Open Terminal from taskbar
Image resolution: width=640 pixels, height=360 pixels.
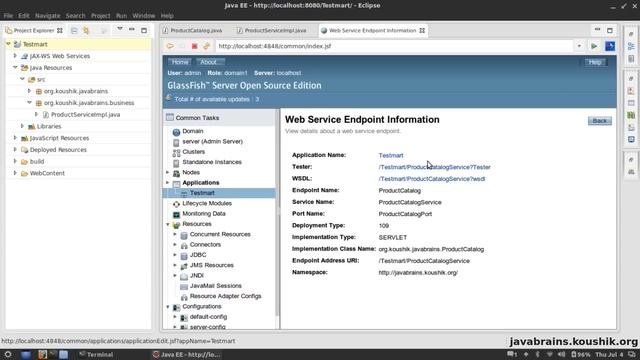96,354
